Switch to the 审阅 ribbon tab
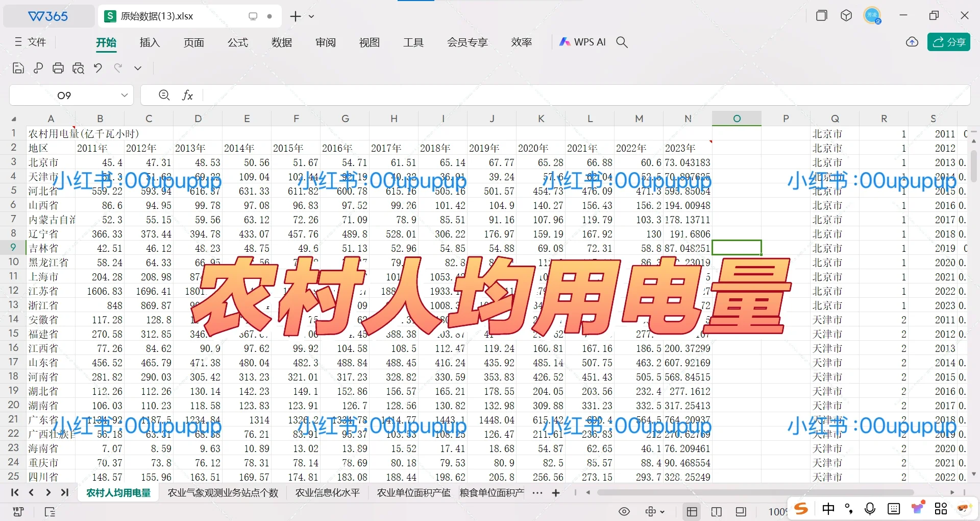Viewport: 980px width, 521px height. tap(326, 42)
